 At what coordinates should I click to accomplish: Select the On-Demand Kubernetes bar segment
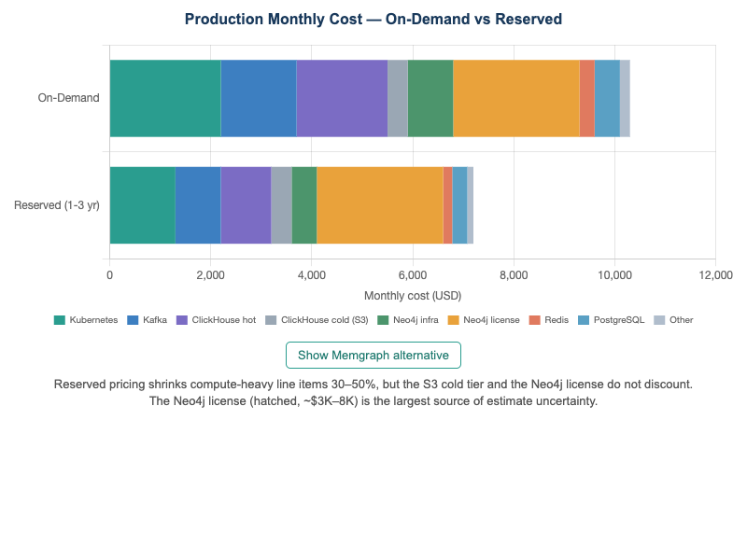(x=165, y=99)
